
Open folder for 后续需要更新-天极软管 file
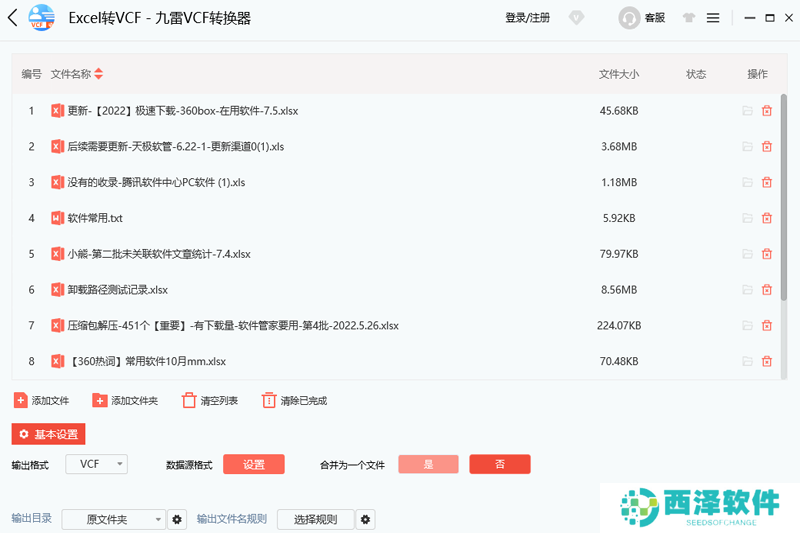tap(747, 146)
